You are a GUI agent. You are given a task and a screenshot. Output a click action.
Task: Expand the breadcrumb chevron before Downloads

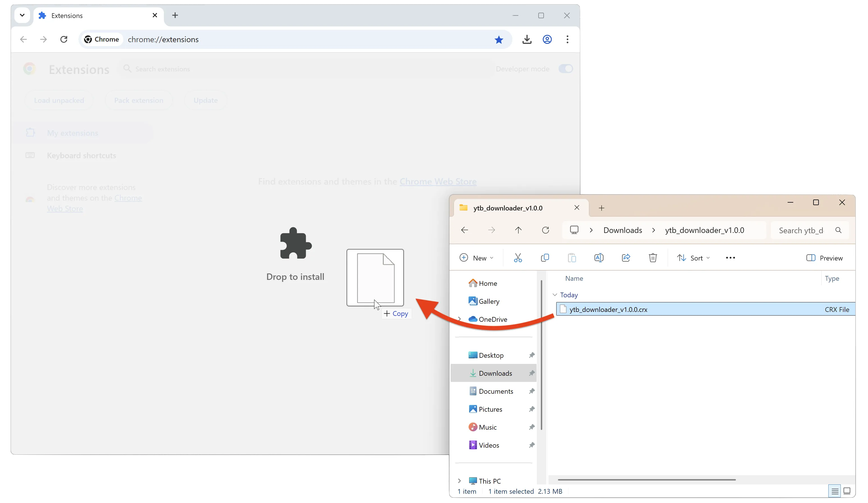pyautogui.click(x=591, y=230)
